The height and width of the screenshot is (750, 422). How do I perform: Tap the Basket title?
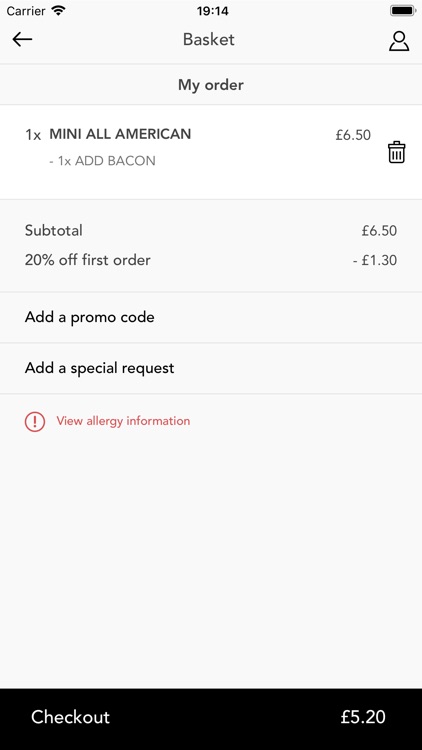(x=209, y=39)
